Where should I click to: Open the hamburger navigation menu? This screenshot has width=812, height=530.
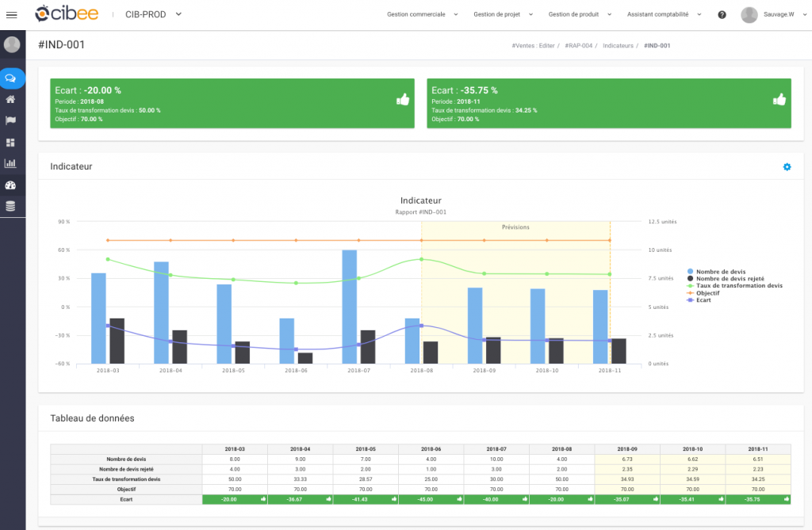pos(11,14)
